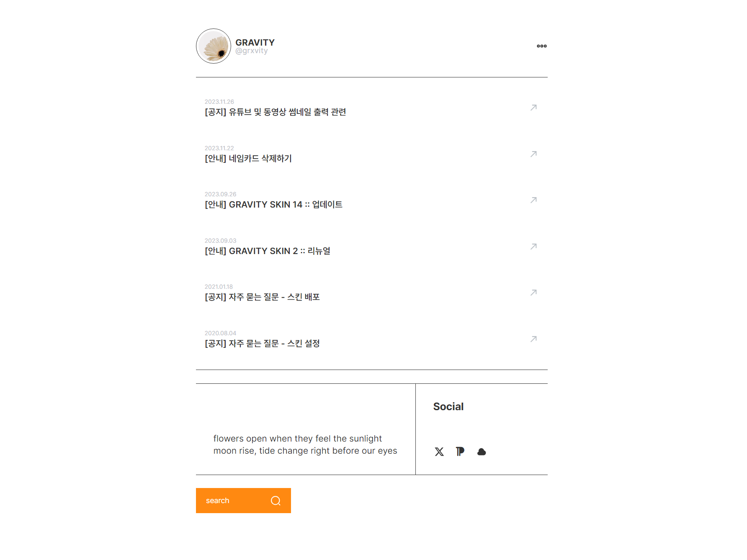747x560 pixels.
Task: Open post [안내] 네임카드 삭제하기
Action: pos(248,158)
